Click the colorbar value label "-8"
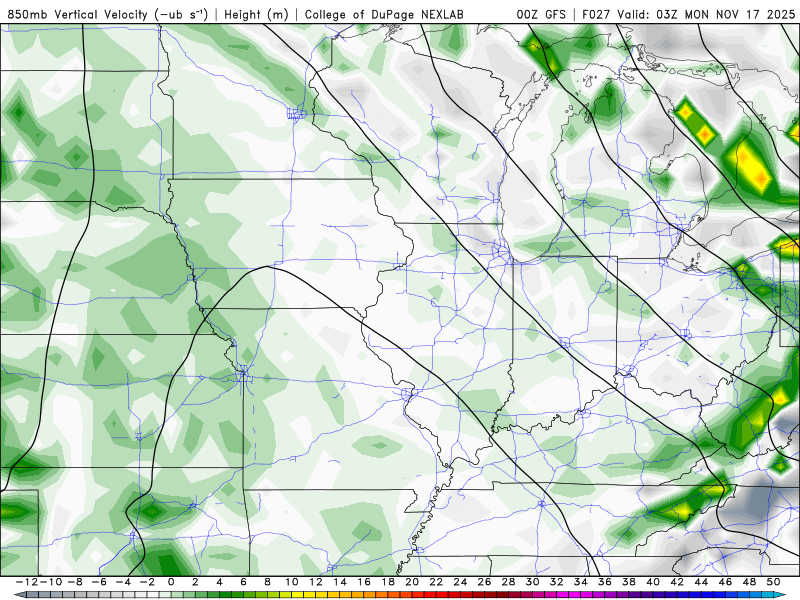The width and height of the screenshot is (800, 600). (74, 582)
